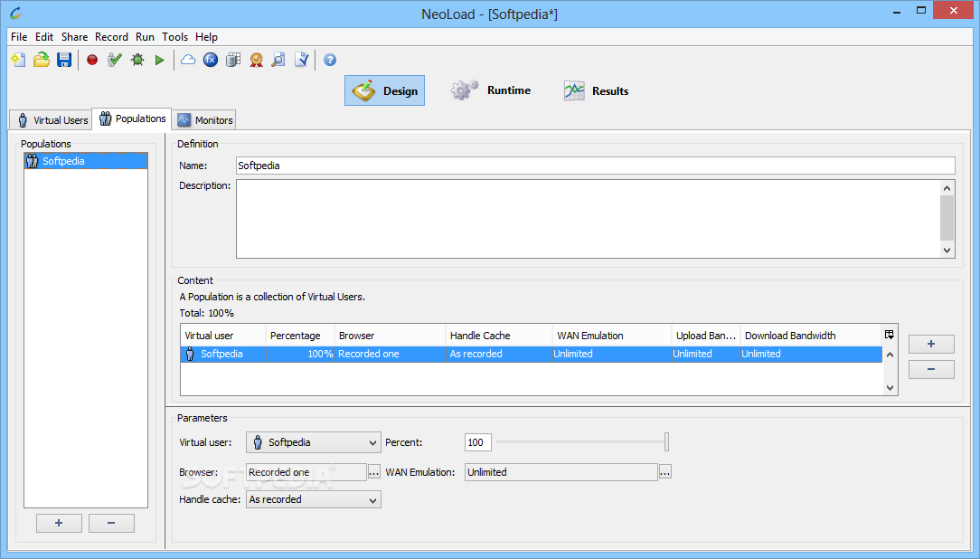Sort by the Virtual user column header
980x559 pixels.
tap(223, 336)
